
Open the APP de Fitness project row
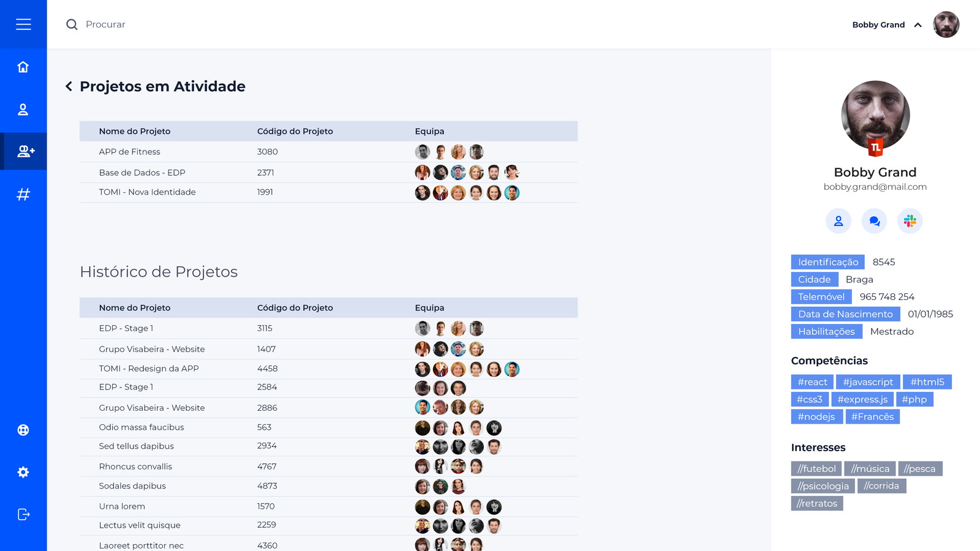(130, 152)
